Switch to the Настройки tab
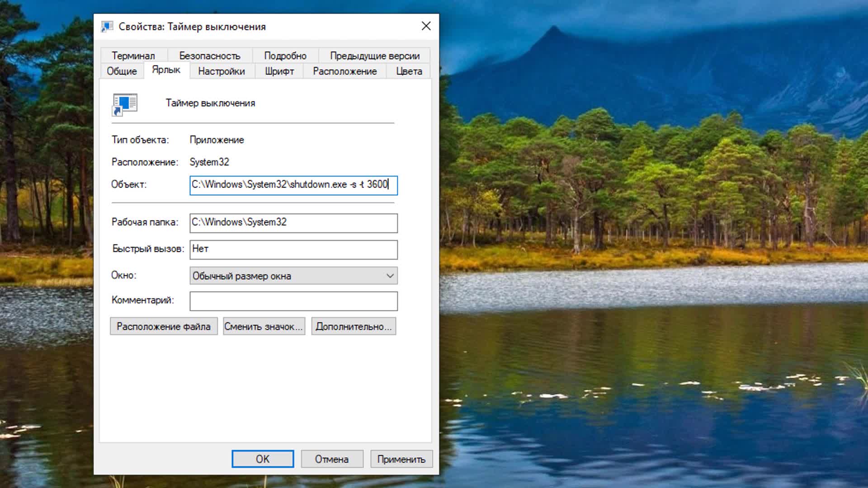The height and width of the screenshot is (488, 868). pyautogui.click(x=221, y=71)
